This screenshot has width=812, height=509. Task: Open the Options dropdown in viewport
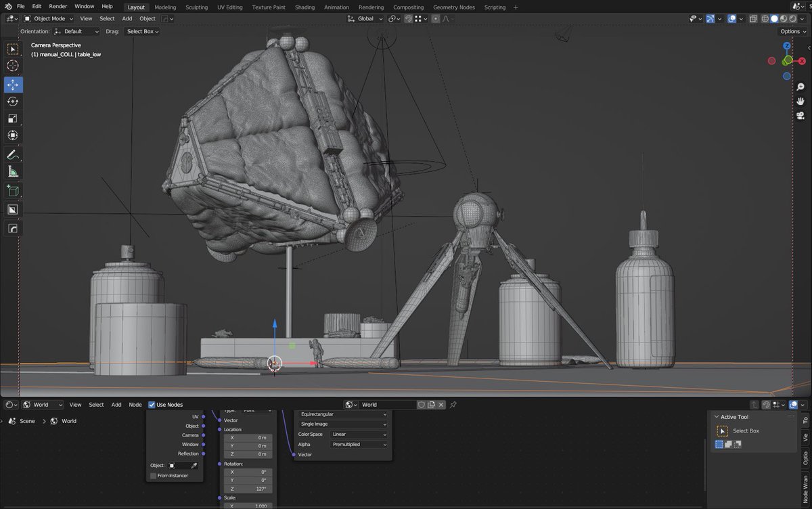pos(792,31)
